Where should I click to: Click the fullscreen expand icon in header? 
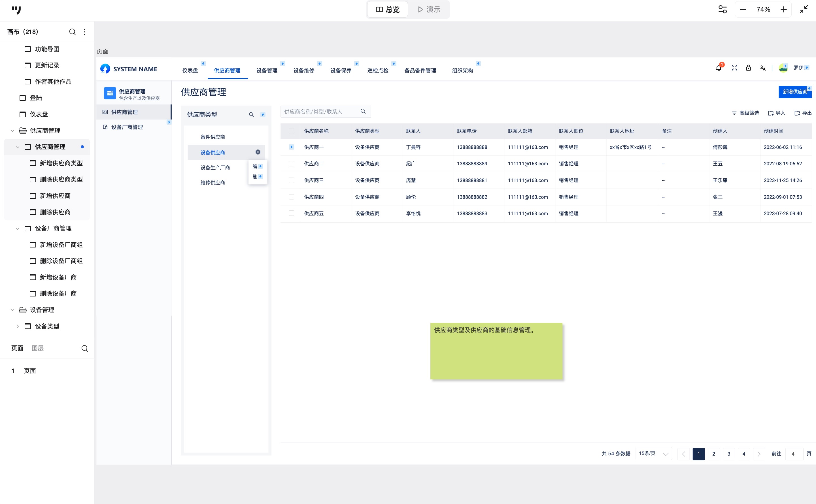tap(734, 68)
